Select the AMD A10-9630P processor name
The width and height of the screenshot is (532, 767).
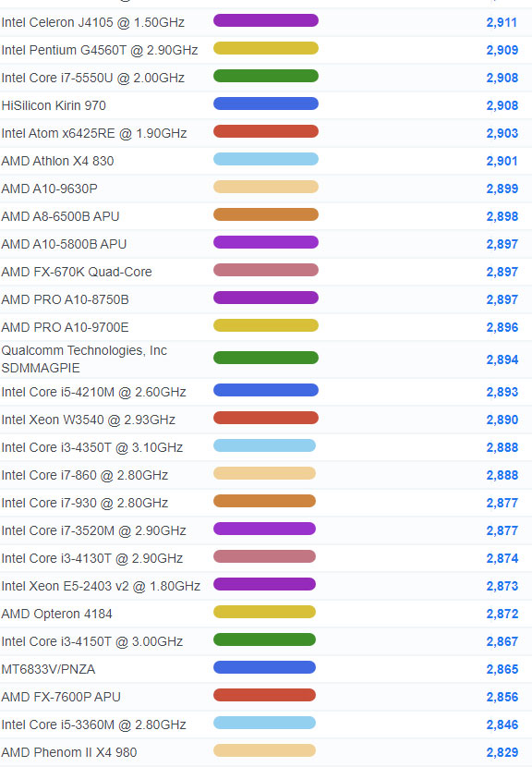(49, 189)
